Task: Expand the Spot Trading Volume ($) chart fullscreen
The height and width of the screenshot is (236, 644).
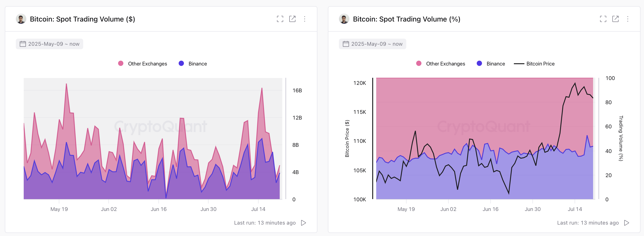Action: [x=280, y=19]
